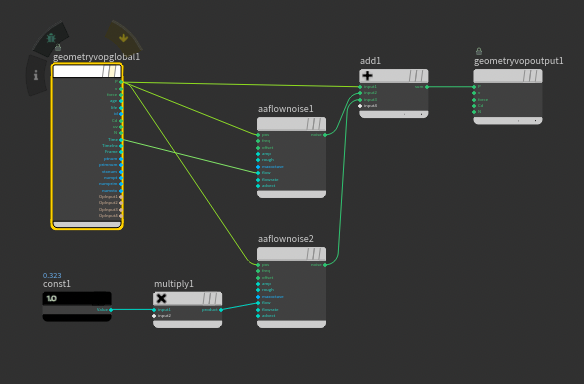Screen dimensions: 584x384
Task: Click white input2 port on multiply1
Action: pyautogui.click(x=154, y=316)
